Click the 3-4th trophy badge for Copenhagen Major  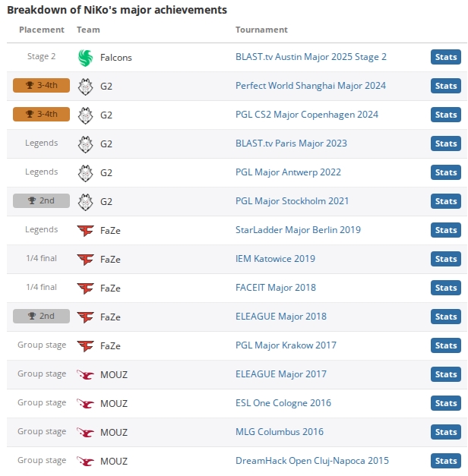tap(41, 114)
